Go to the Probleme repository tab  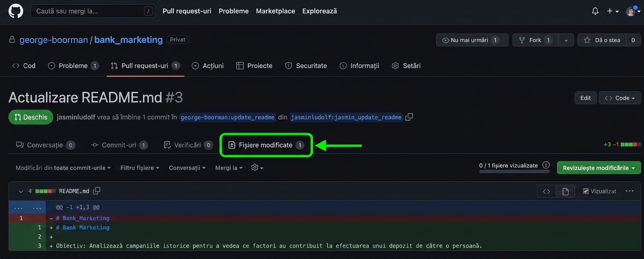[73, 66]
